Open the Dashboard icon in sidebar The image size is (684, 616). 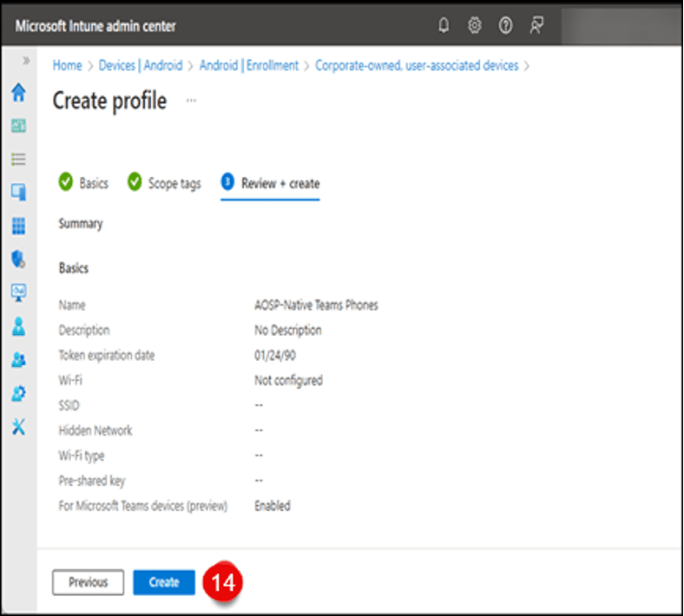(18, 126)
